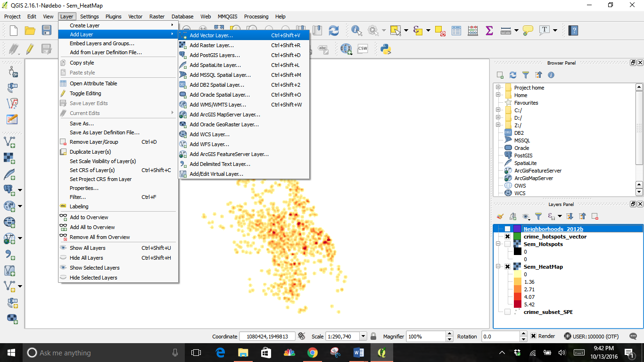Click the Browser Panel properties info icon
Viewport: 644px width, 362px height.
click(551, 74)
